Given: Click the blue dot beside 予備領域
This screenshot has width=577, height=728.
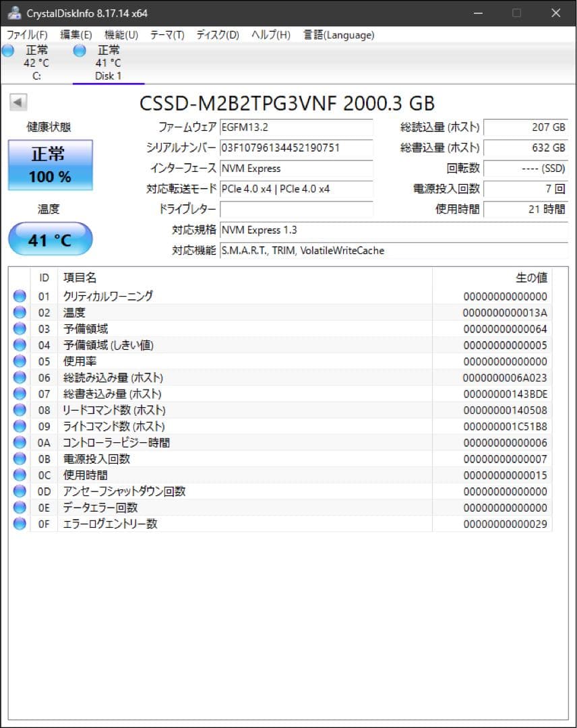Looking at the screenshot, I should tap(19, 328).
